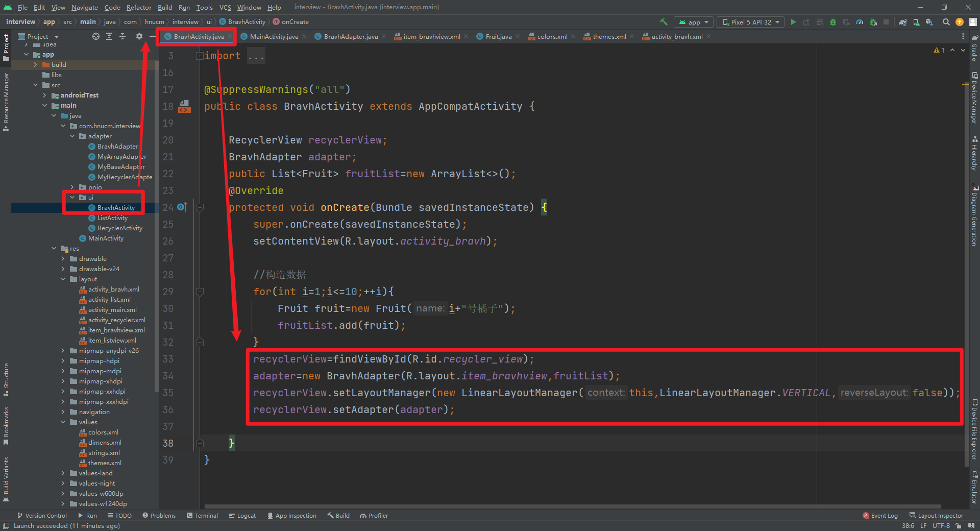Screen dimensions: 980x531
Task: Open the Logcat tool window
Action: pyautogui.click(x=242, y=516)
